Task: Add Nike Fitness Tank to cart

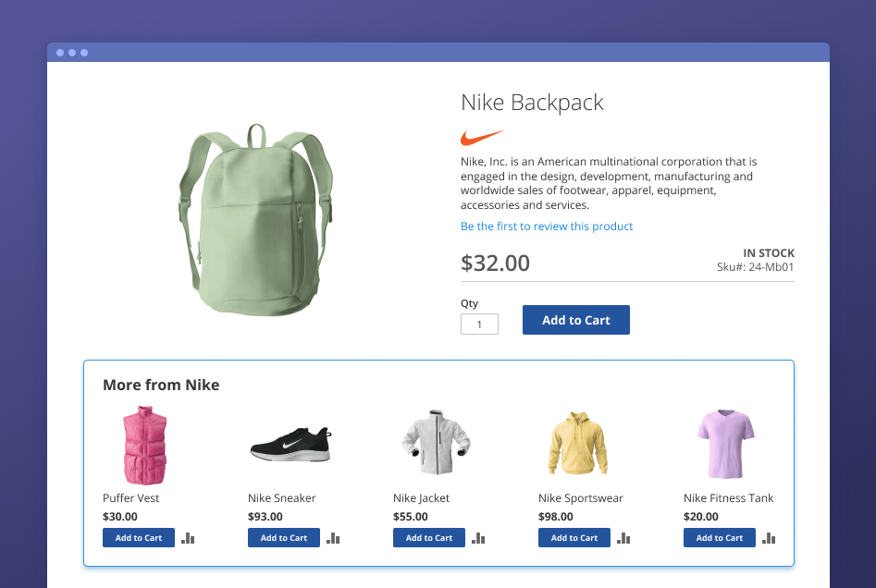Action: pyautogui.click(x=720, y=538)
